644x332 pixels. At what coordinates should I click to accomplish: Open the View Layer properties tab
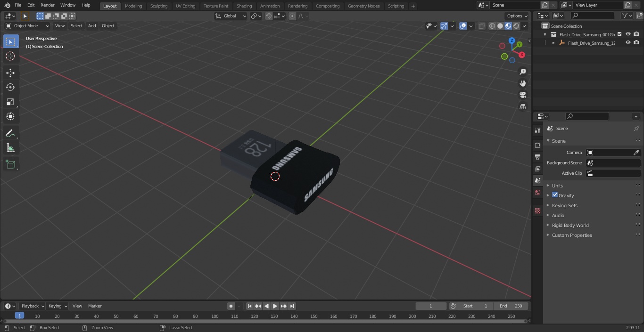[537, 169]
